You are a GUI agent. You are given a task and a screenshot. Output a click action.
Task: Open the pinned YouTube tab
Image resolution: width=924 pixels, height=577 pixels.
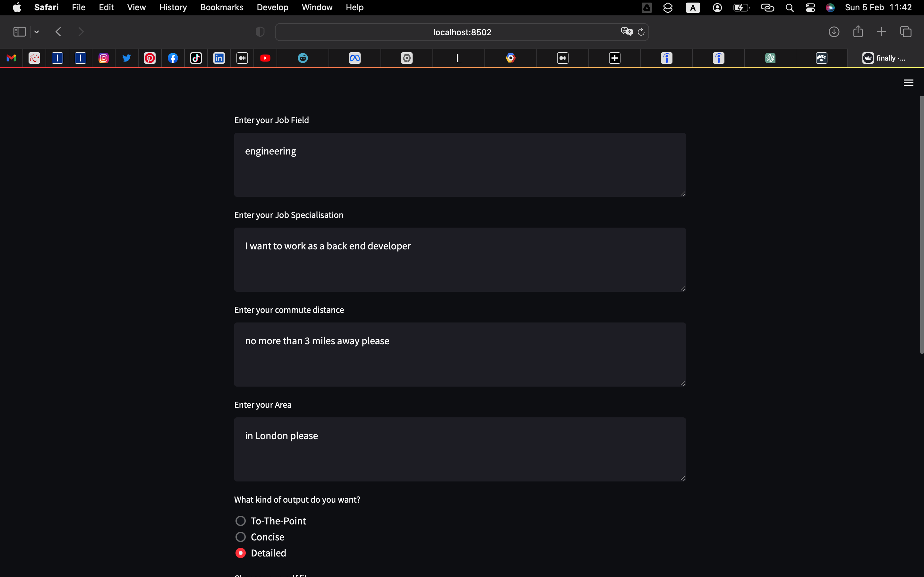[x=265, y=58]
